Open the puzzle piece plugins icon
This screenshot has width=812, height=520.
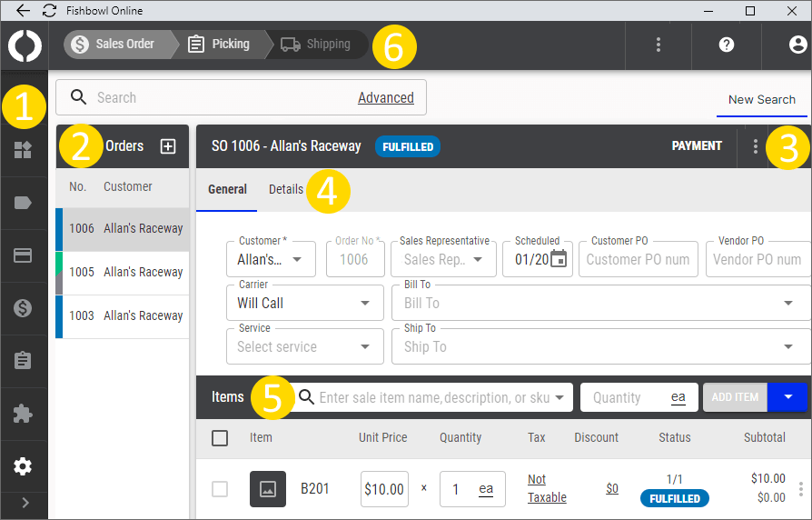(24, 414)
